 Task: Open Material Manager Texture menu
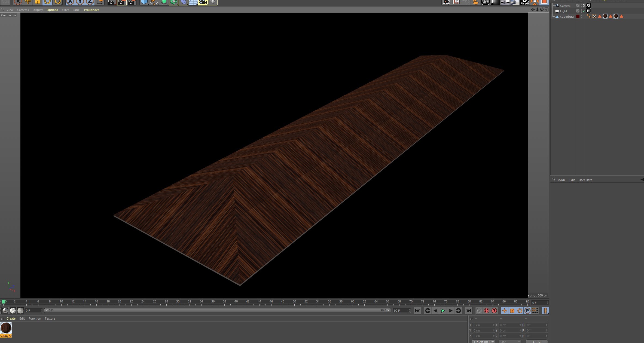pyautogui.click(x=50, y=318)
